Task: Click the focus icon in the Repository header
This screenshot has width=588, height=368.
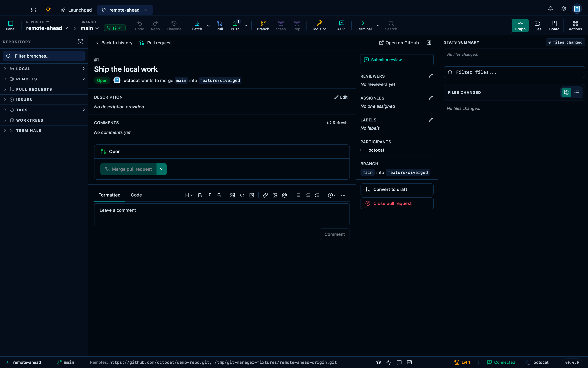Action: point(80,42)
